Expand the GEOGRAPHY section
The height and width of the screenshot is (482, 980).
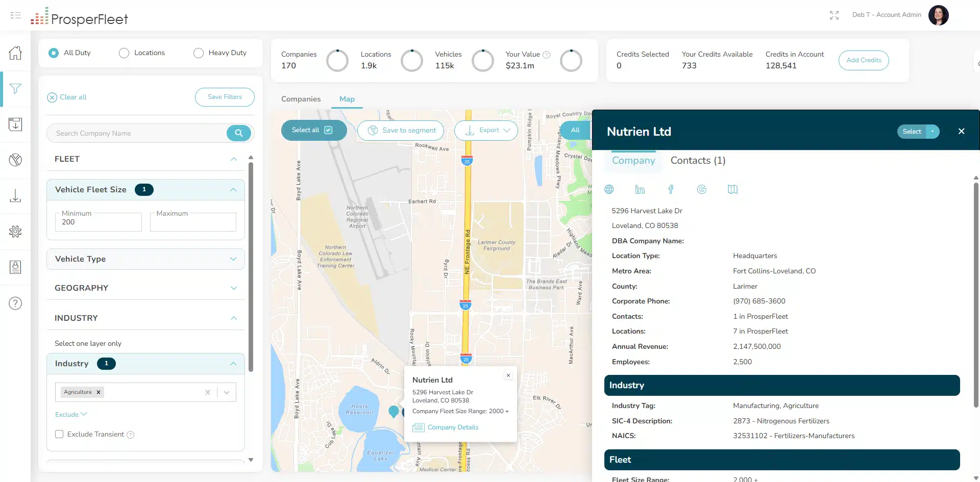point(234,288)
